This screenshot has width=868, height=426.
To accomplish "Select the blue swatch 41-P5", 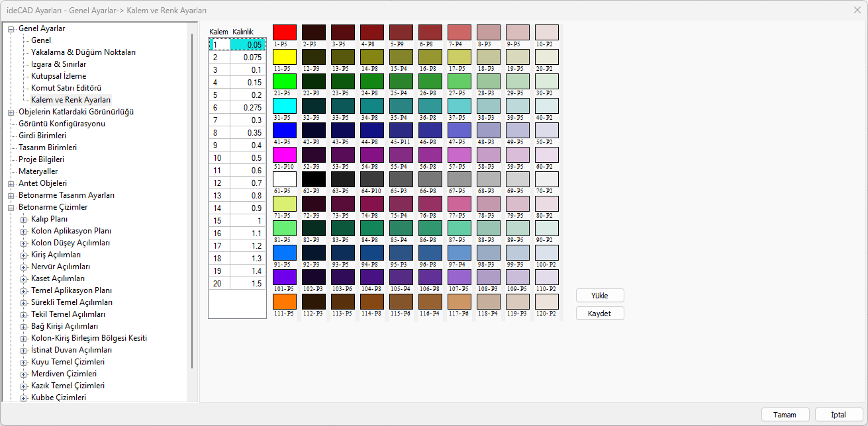I will 284,130.
